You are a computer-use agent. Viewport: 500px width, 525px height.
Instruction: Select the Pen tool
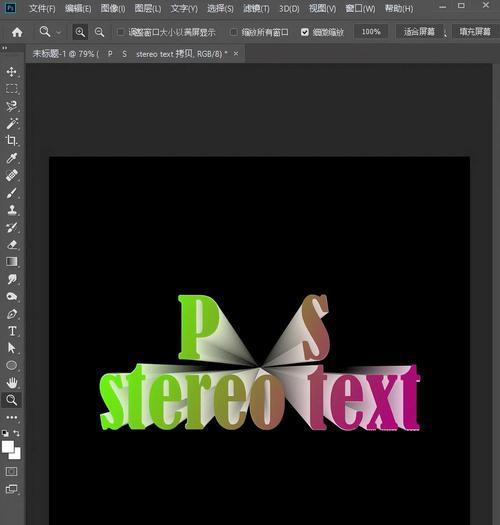(x=11, y=314)
